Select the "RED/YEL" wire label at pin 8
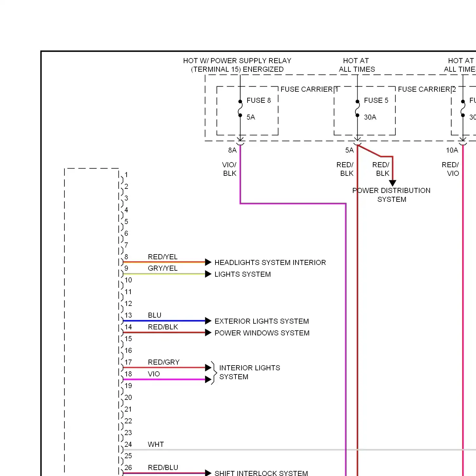This screenshot has height=476, width=476. pos(162,257)
